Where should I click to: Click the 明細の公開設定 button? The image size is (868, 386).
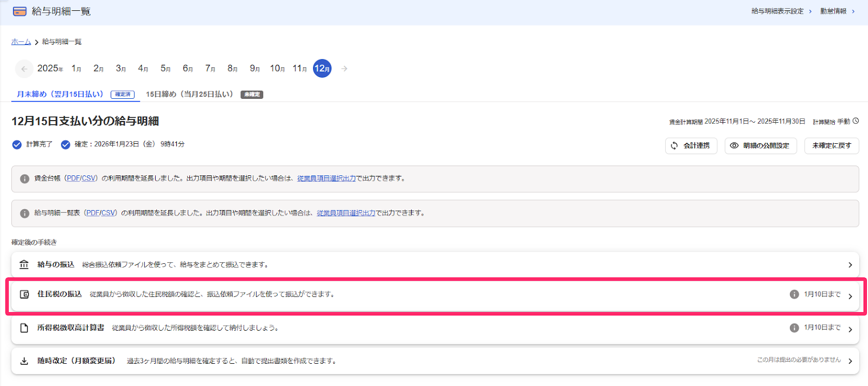click(x=761, y=145)
